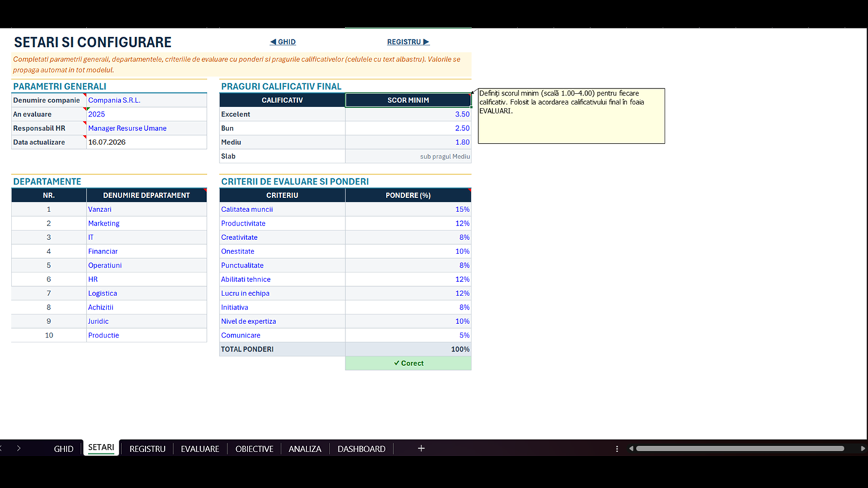Click the CALIFICATIV header cell
The image size is (868, 488).
pyautogui.click(x=282, y=100)
